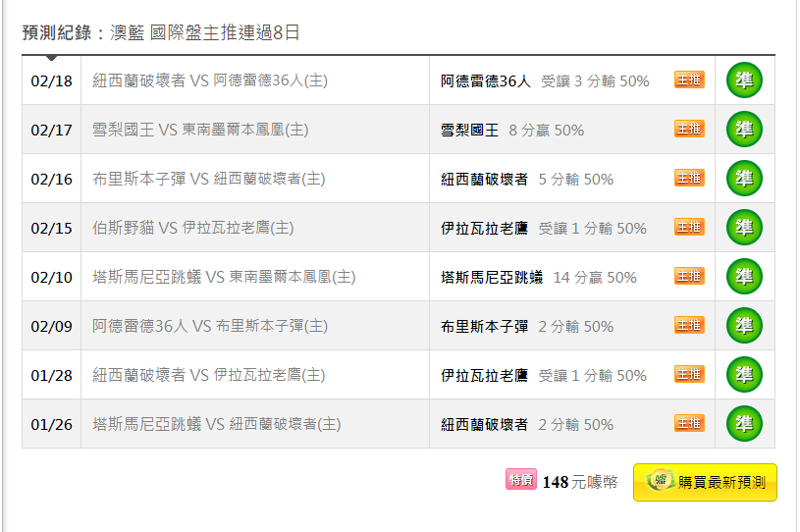Screen dimensions: 800x532
Task: Select the prediction 塔斯馬尼亞跳蟻 14 分贏 50%
Action: 538,278
